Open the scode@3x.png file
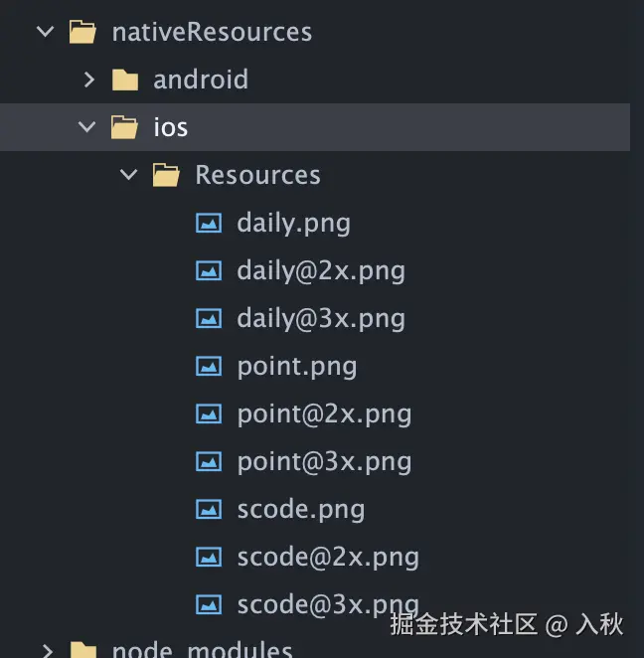Screen dimensions: 644x658 [327, 604]
